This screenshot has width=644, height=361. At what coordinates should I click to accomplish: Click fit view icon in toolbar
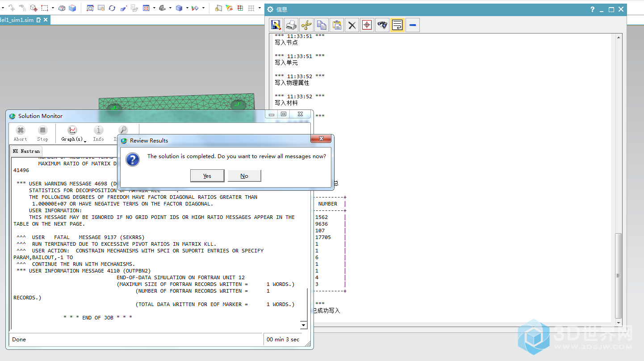point(146,8)
